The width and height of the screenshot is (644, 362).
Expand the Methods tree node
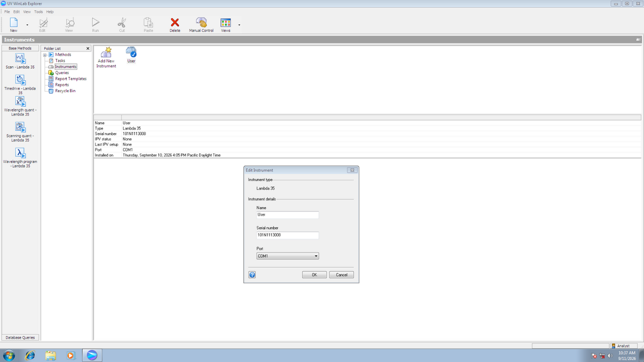[45, 55]
